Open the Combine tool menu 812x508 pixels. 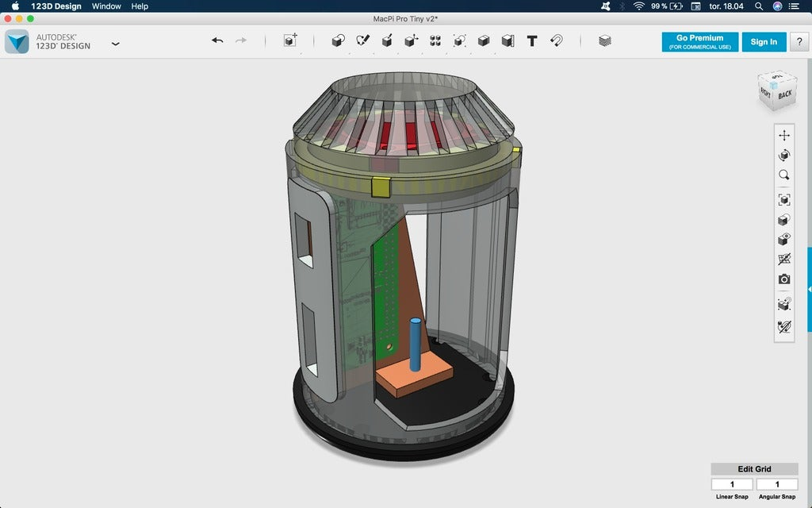[x=484, y=40]
